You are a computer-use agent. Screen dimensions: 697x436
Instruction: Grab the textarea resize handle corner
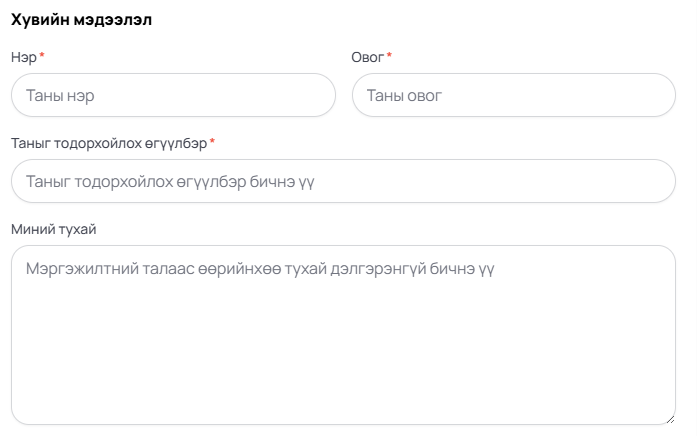670,419
